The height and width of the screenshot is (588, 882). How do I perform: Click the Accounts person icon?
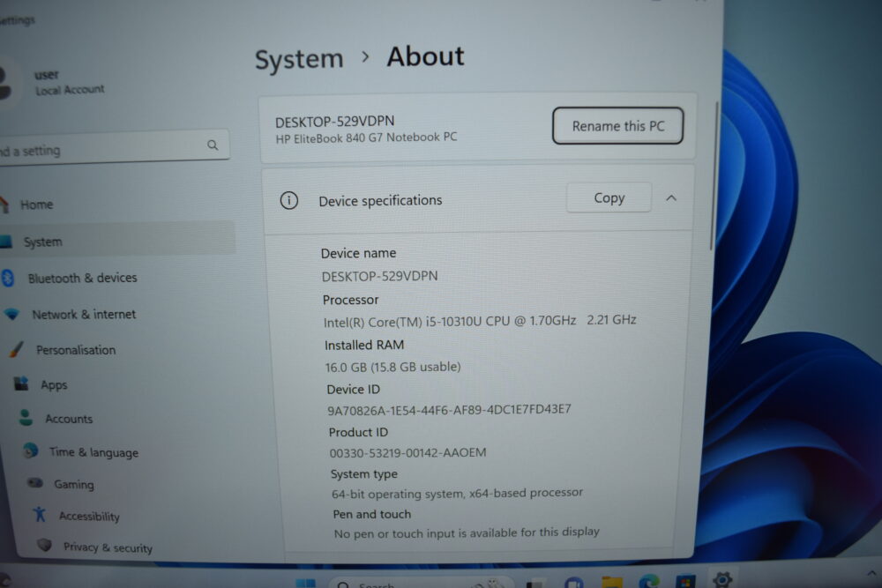pyautogui.click(x=26, y=417)
